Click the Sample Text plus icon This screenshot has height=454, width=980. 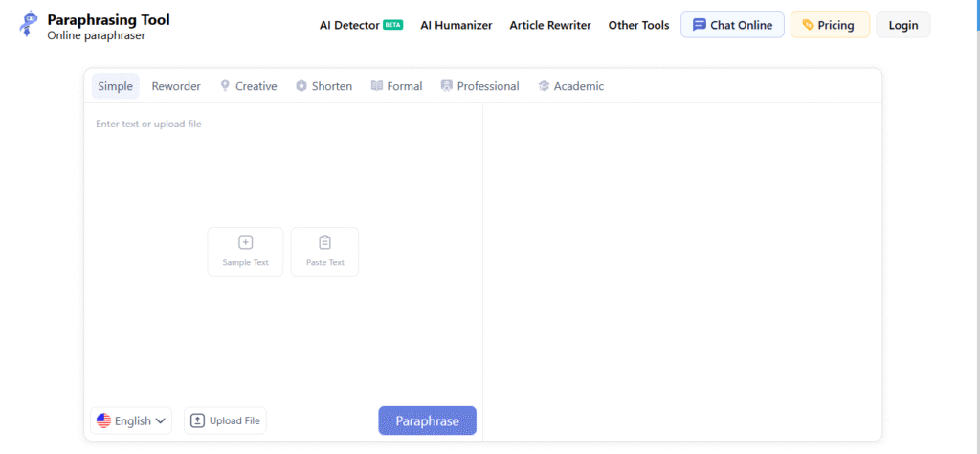tap(245, 242)
